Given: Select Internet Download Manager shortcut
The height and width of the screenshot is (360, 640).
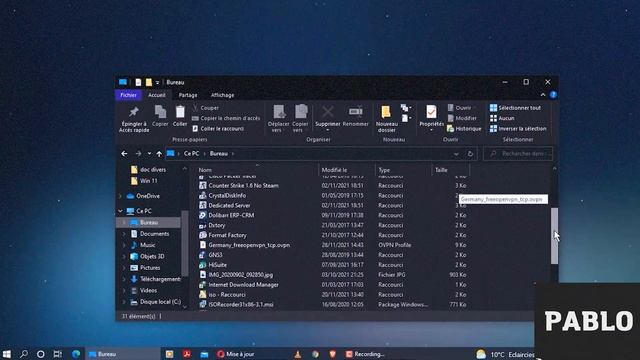Looking at the screenshot, I should [x=243, y=284].
